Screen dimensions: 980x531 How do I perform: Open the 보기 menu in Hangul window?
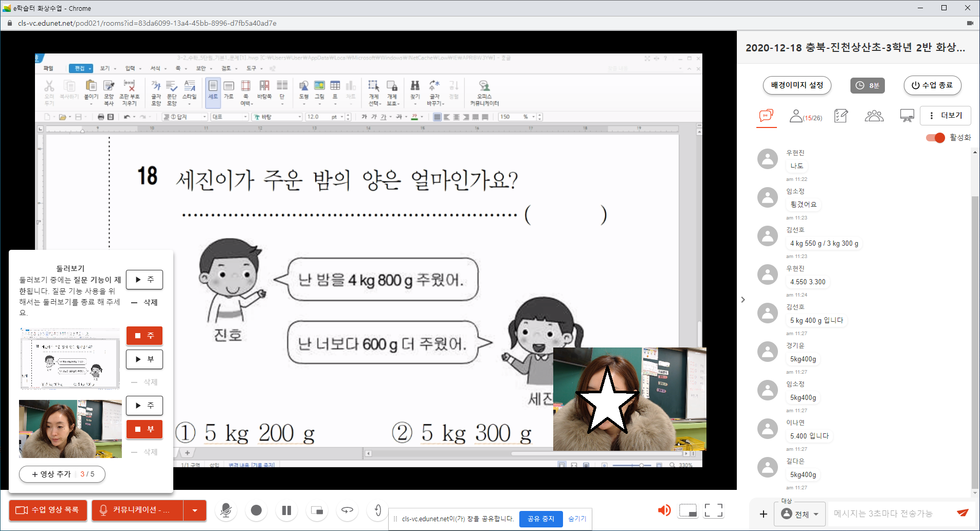click(107, 68)
